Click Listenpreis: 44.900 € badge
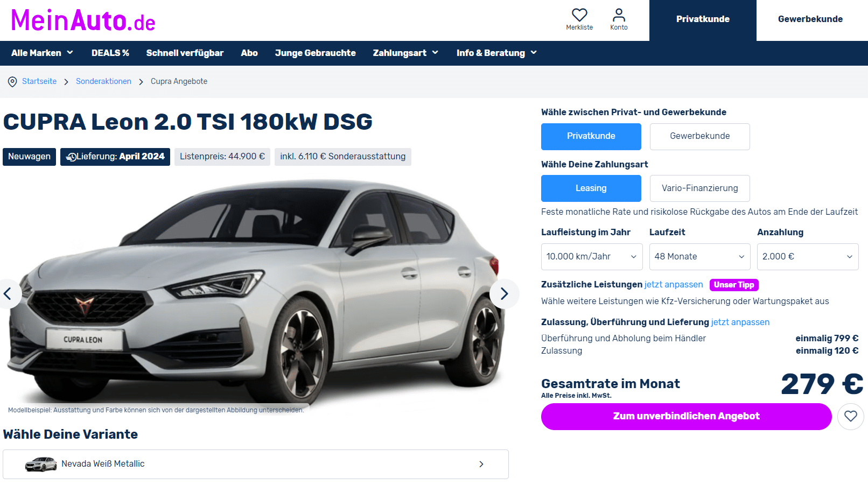This screenshot has width=868, height=485. coord(222,157)
